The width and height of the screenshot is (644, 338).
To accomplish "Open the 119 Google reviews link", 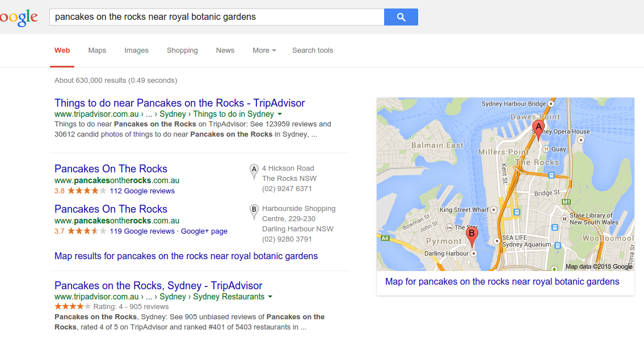I will tap(142, 231).
